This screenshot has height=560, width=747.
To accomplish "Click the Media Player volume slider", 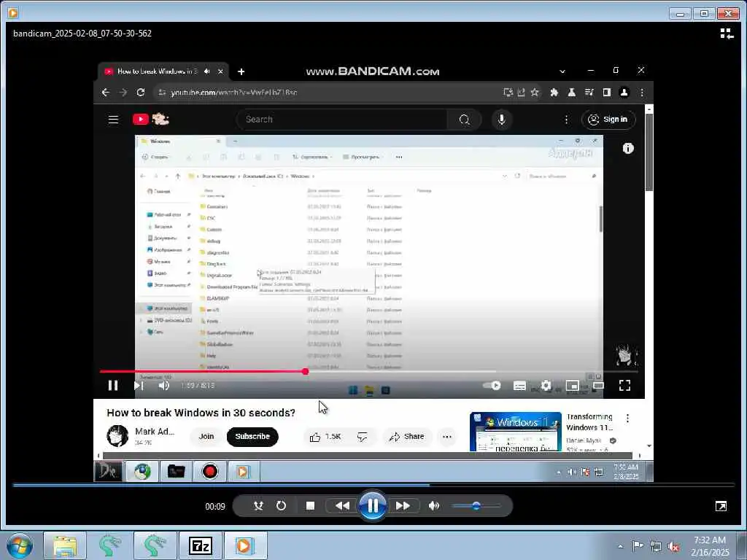I will tap(476, 506).
